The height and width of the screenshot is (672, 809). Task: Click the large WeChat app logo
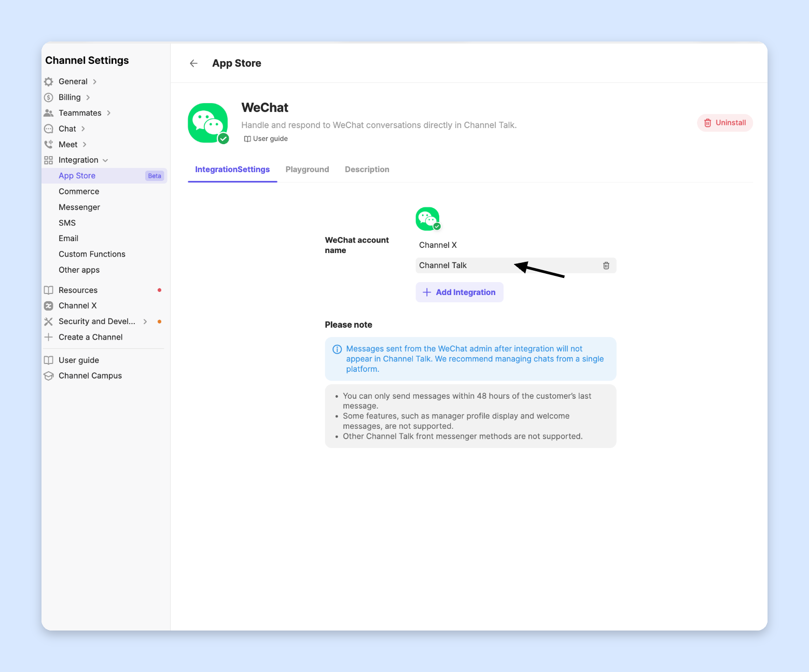pyautogui.click(x=208, y=123)
